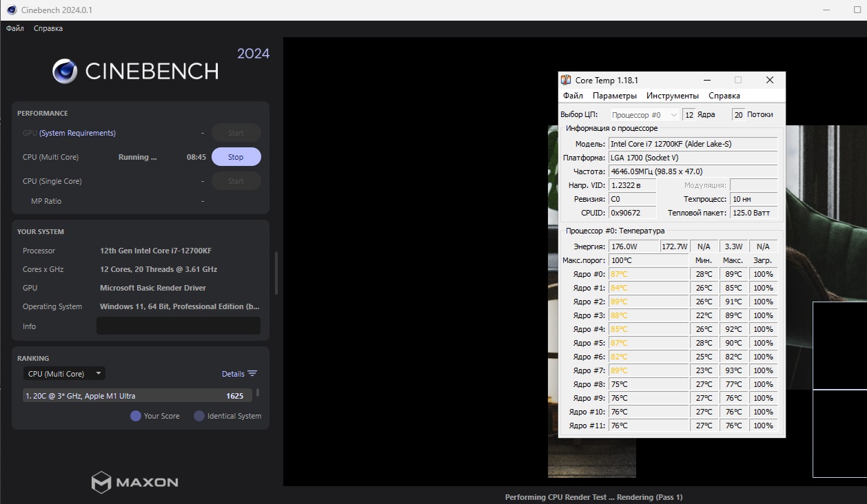Click the CPU (Single Core) Start button
867x504 pixels.
click(x=236, y=181)
